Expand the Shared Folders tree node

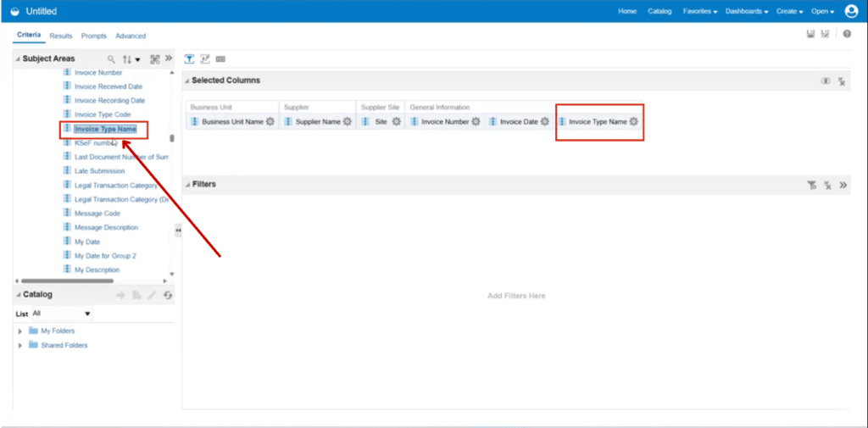tap(20, 346)
